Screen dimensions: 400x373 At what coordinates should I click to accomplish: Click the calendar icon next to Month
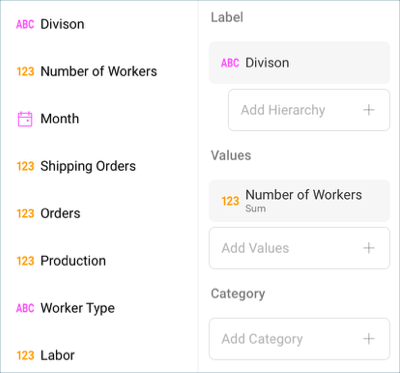(x=25, y=119)
